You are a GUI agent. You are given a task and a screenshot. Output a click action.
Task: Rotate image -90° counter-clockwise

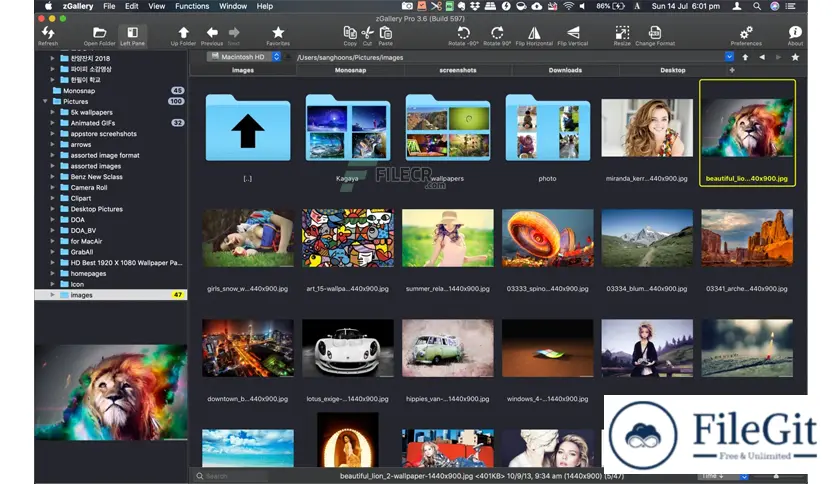click(x=463, y=36)
